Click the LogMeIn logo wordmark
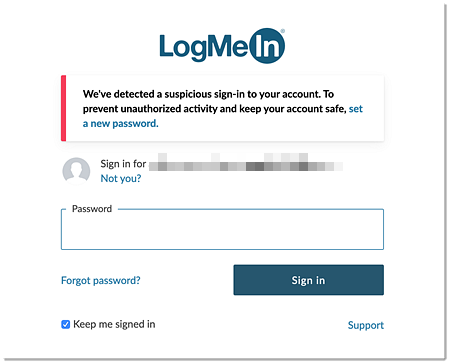This screenshot has height=364, width=450. [x=222, y=46]
